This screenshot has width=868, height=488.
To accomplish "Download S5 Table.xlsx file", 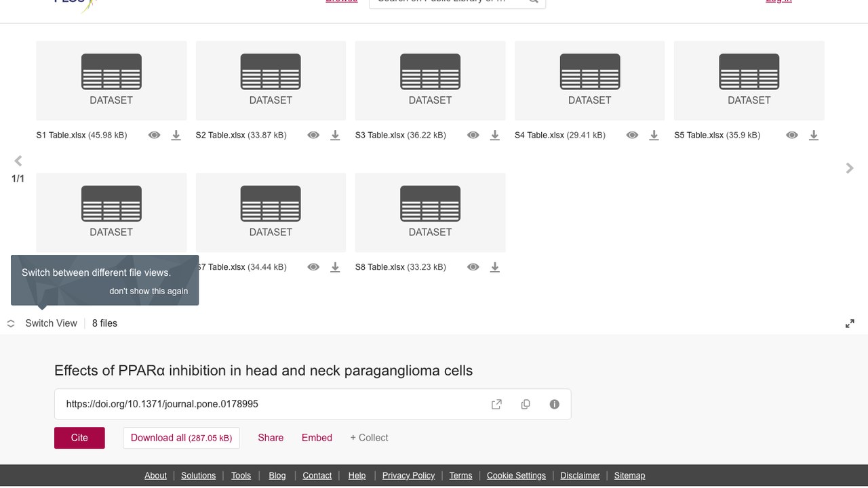I will coord(814,136).
